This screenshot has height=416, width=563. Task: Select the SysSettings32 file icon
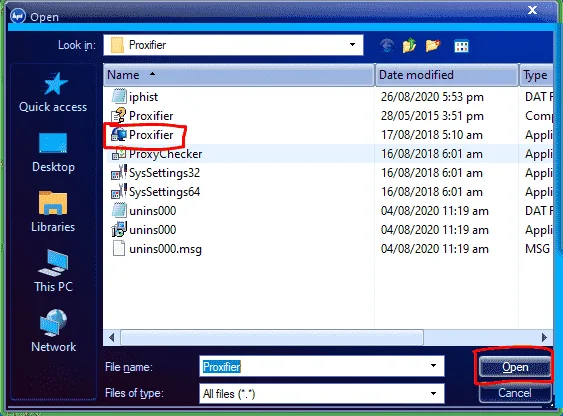point(119,173)
